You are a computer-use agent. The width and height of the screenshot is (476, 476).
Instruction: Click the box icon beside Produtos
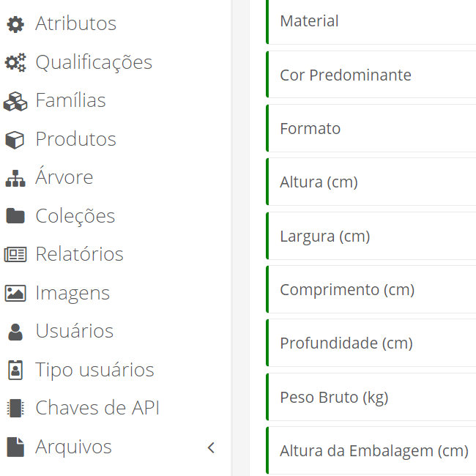coord(15,140)
